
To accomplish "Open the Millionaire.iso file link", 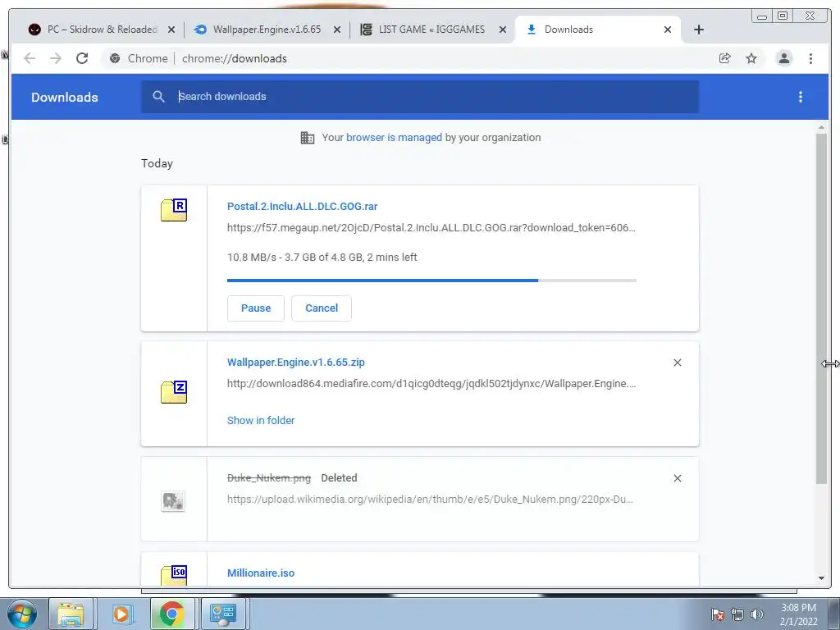I will (x=261, y=573).
